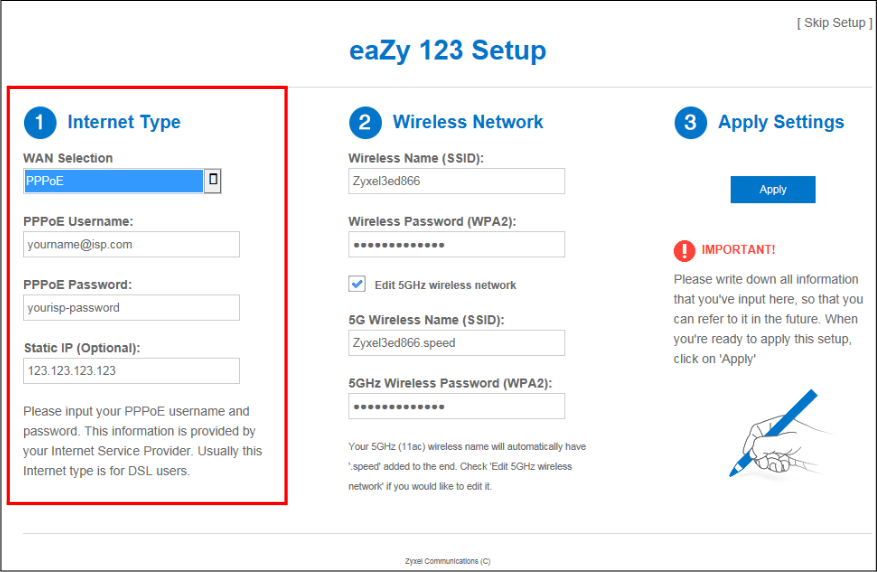Screen dimensions: 877x572
Task: Click the red IMPORTANT exclamation icon
Action: click(684, 250)
